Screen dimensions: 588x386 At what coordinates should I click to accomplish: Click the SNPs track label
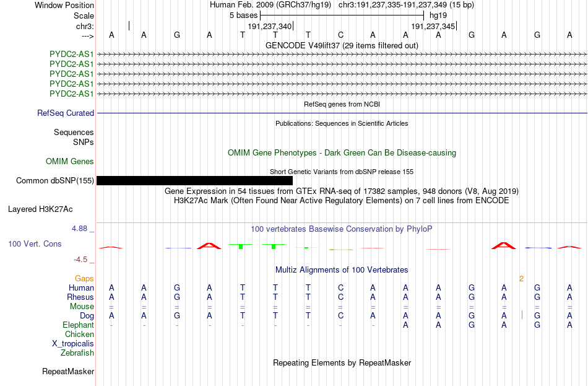pos(84,142)
